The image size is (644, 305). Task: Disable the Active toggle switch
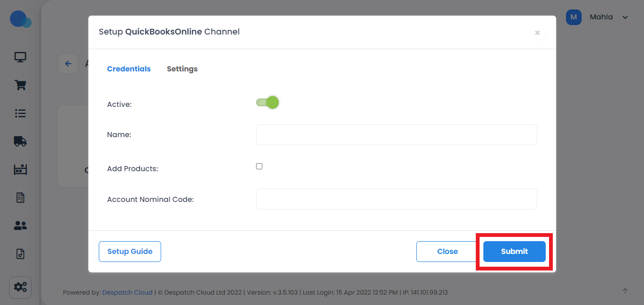pos(267,103)
